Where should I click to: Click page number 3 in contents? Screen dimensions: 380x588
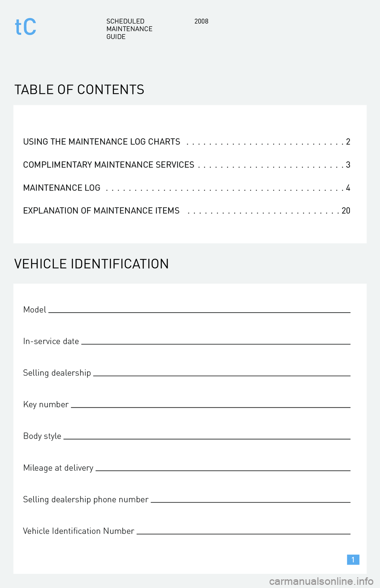(x=348, y=165)
